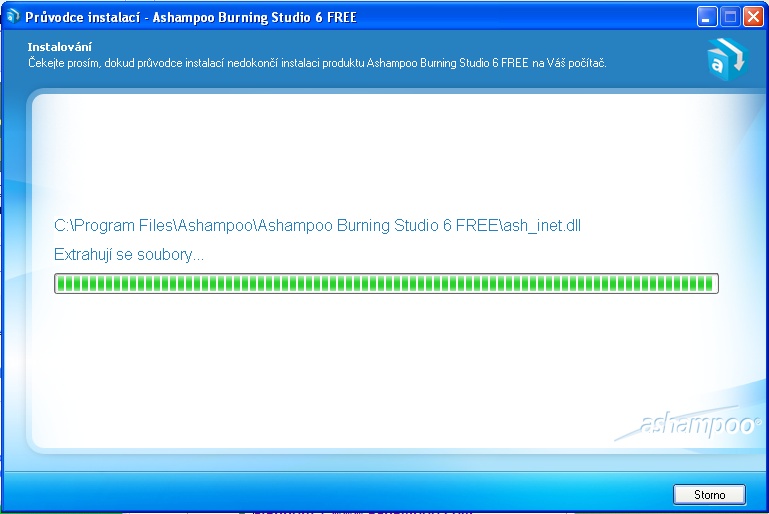Click the left start of progress bar

coord(60,283)
